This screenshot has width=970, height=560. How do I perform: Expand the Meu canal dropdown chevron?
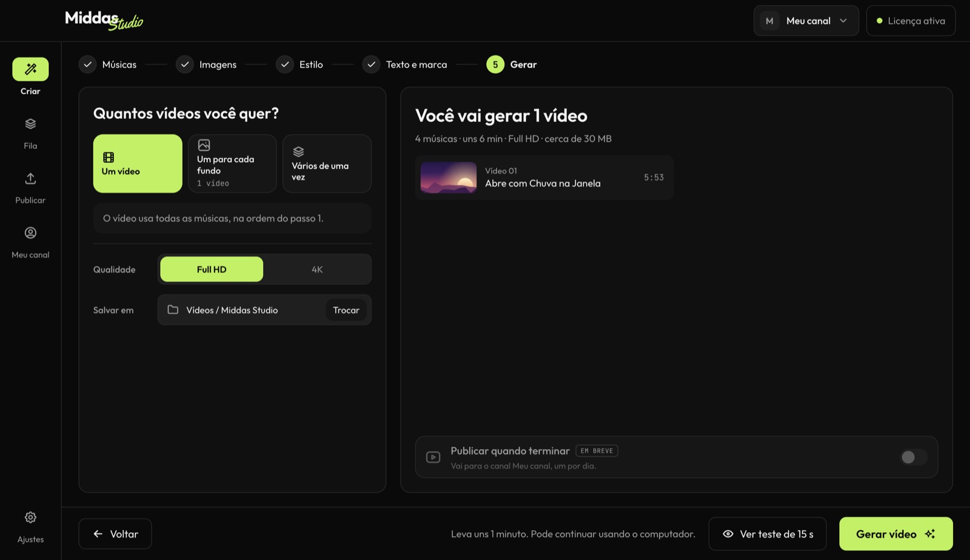tap(843, 21)
